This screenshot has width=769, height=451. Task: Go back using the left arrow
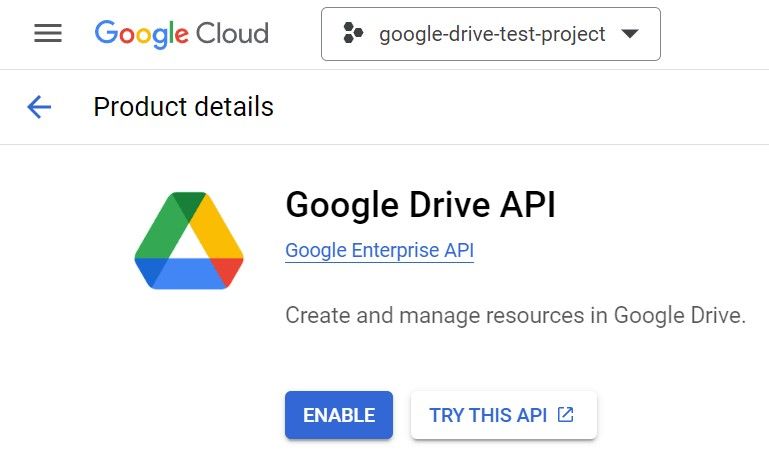(39, 107)
